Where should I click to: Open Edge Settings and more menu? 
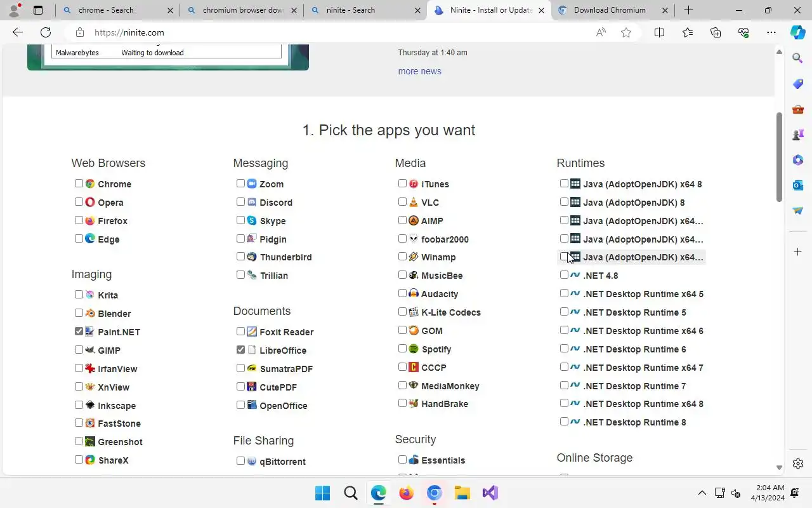(x=771, y=32)
